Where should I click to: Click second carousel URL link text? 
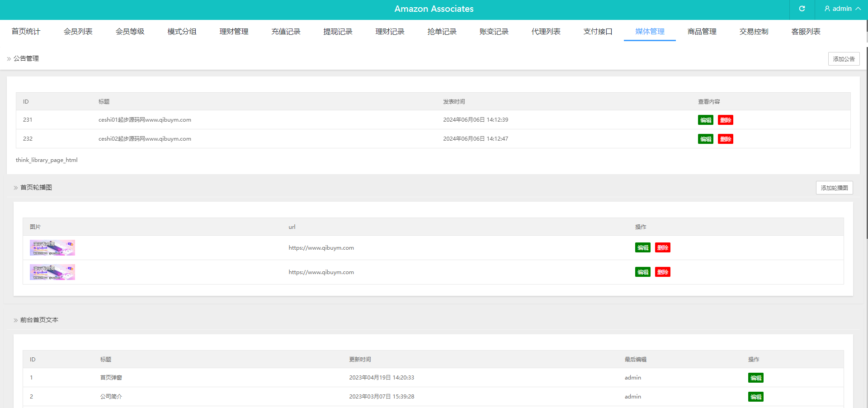pos(321,272)
